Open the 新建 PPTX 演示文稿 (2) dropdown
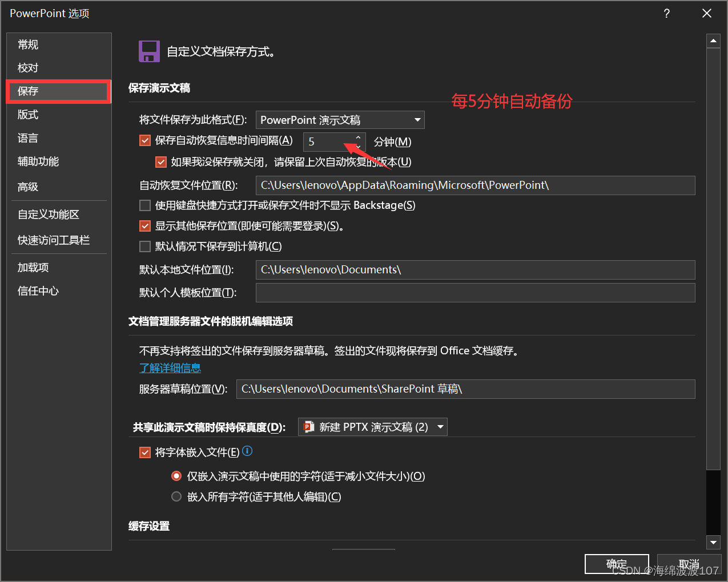This screenshot has height=582, width=728. pyautogui.click(x=373, y=427)
